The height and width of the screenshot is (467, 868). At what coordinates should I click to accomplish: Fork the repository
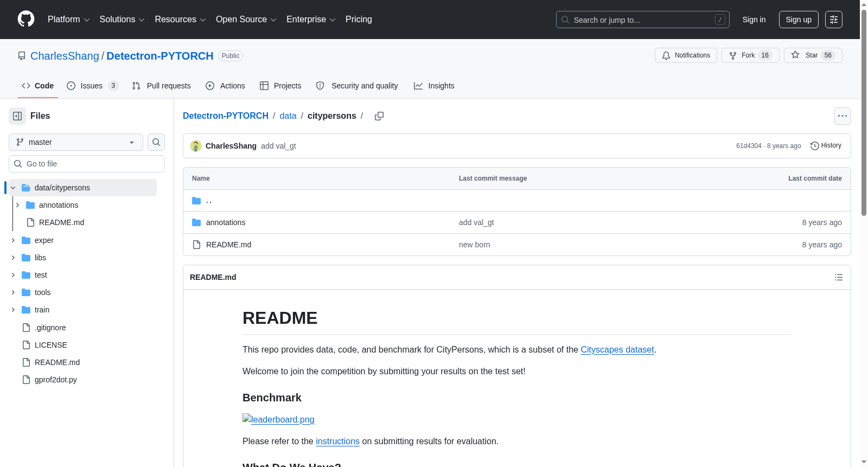(x=750, y=55)
